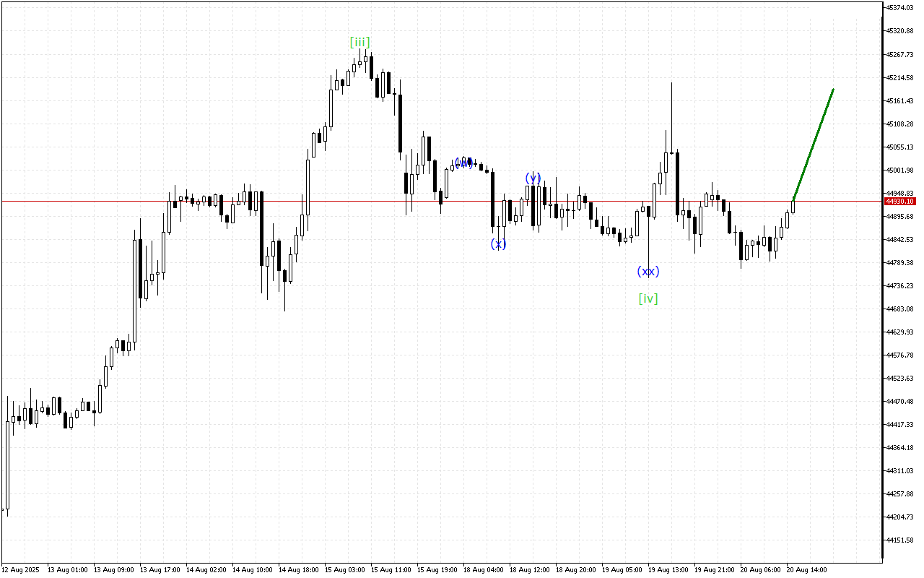Select the 14 Aug 02:00 time label
The width and height of the screenshot is (924, 578).
tap(206, 569)
